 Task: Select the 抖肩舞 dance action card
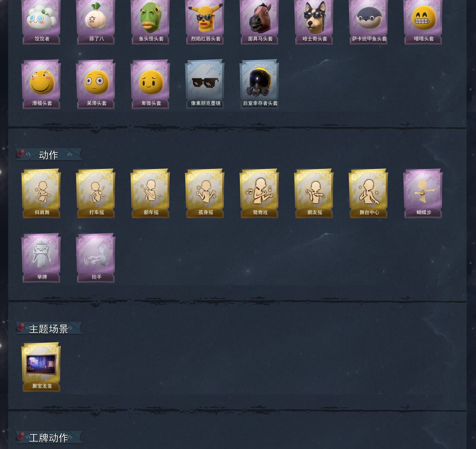[41, 193]
